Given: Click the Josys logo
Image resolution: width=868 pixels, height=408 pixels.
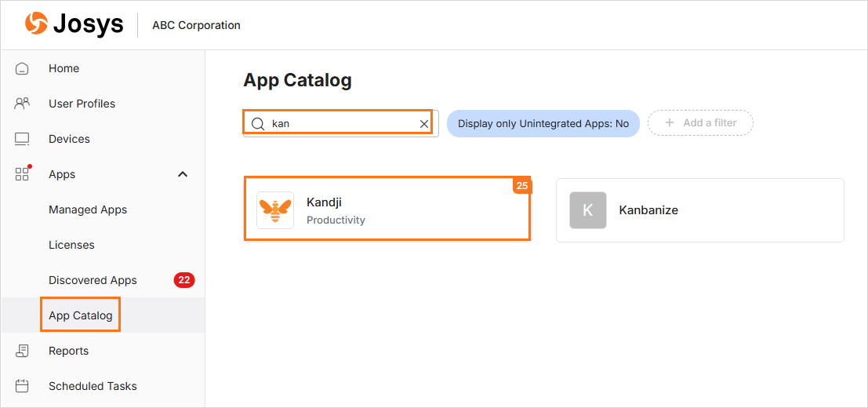Looking at the screenshot, I should (74, 25).
